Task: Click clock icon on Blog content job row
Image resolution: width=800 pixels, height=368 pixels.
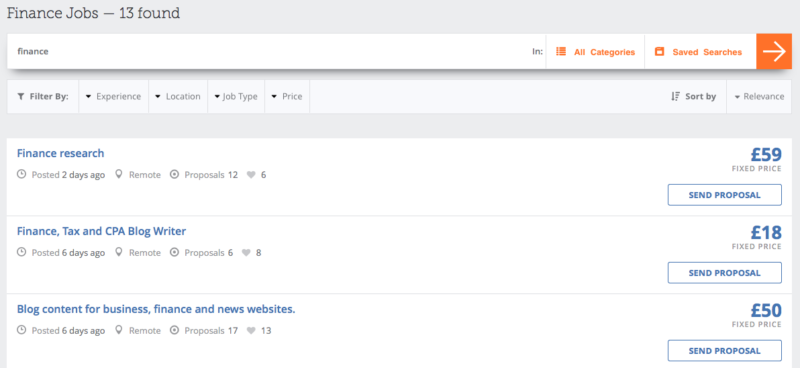Action: coord(21,331)
